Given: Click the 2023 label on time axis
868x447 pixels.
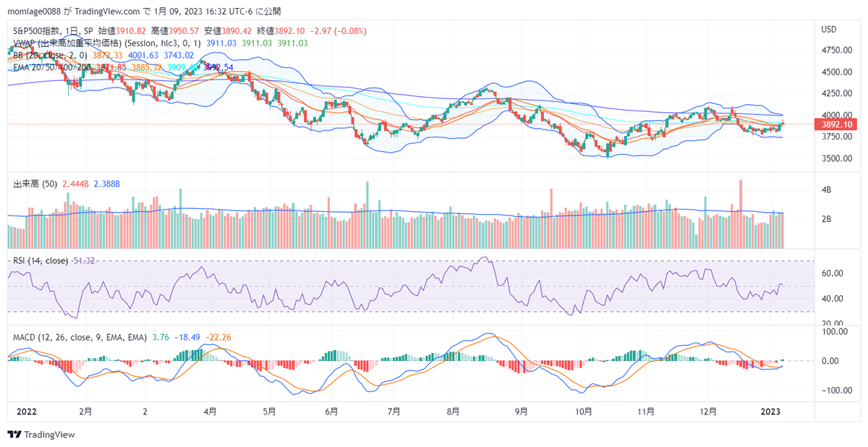Looking at the screenshot, I should [771, 411].
